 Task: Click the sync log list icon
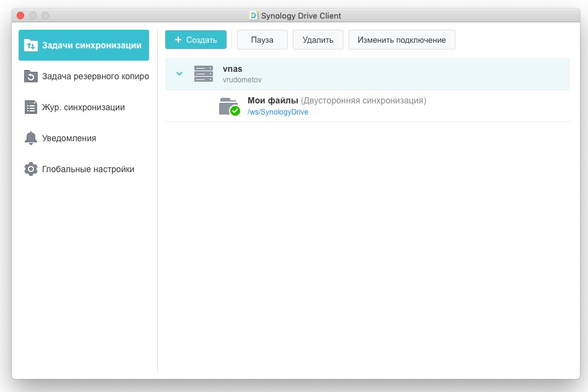pyautogui.click(x=31, y=107)
